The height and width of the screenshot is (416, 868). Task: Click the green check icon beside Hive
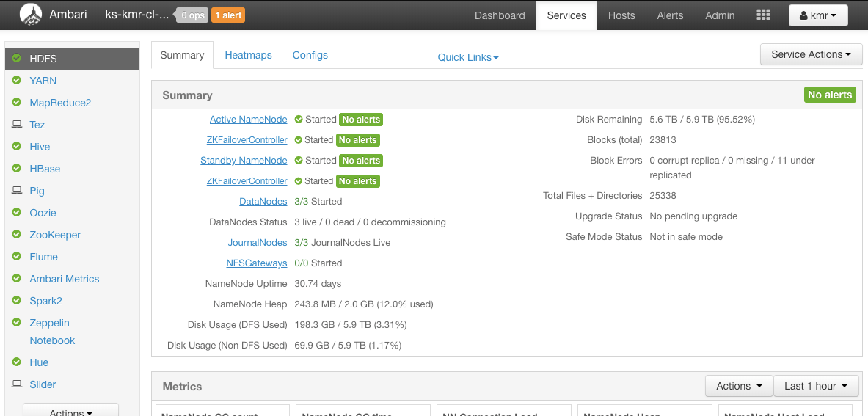(17, 147)
